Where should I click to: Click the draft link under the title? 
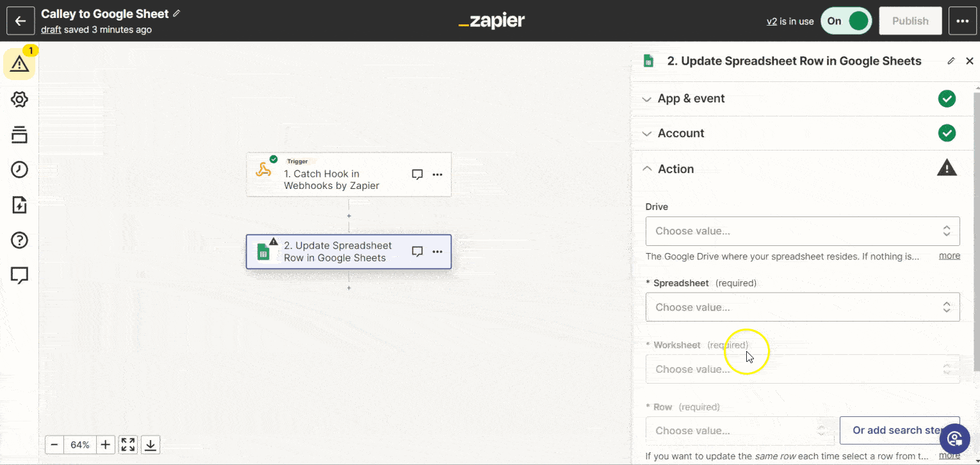pos(51,29)
